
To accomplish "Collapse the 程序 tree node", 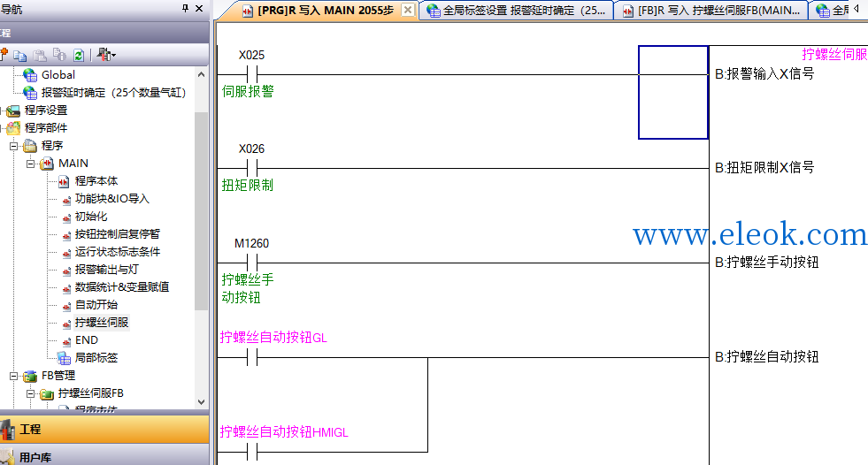I will pos(14,146).
